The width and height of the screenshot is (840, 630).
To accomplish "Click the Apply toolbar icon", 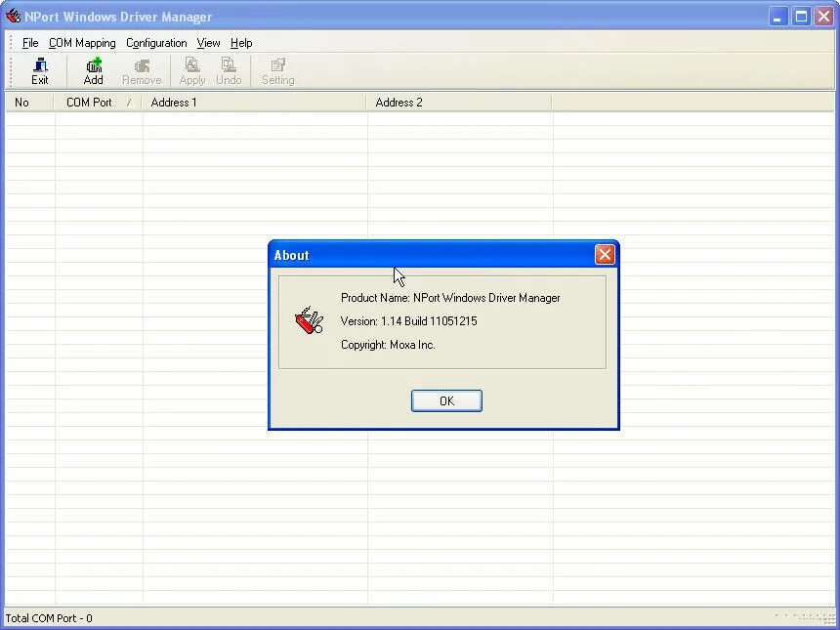I will (192, 71).
